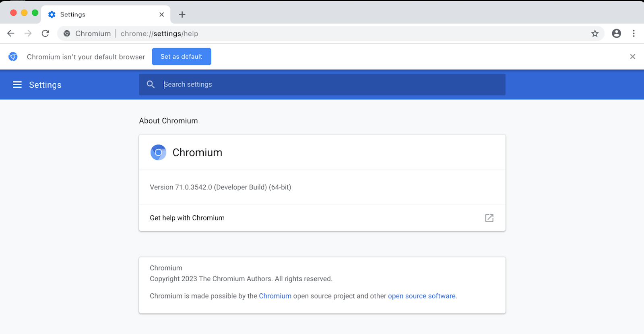The image size is (644, 334).
Task: Click the address bar URL chrome://settings/help
Action: [x=159, y=33]
